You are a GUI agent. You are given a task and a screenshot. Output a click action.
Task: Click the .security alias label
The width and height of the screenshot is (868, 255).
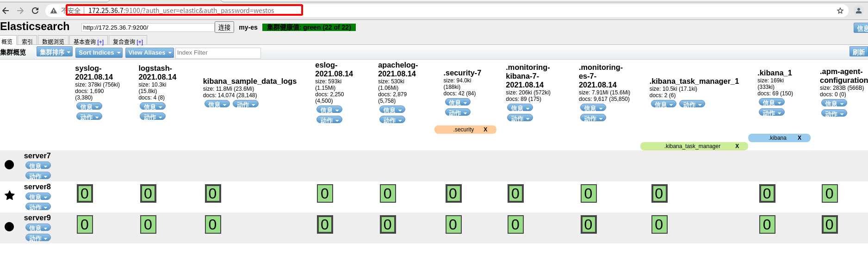[464, 130]
